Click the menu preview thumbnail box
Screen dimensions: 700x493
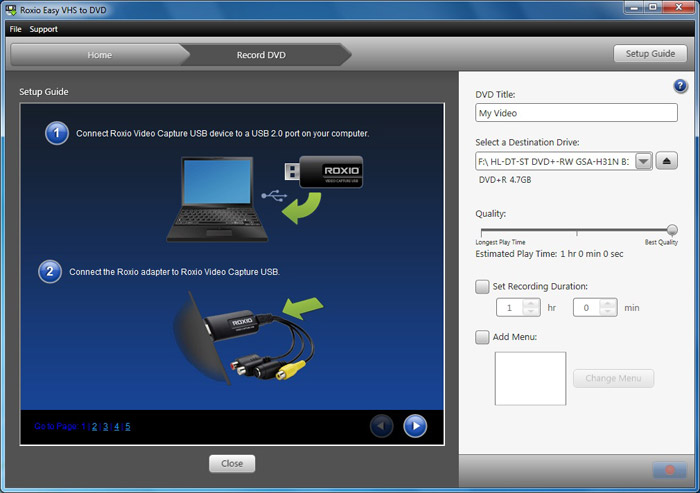530,378
